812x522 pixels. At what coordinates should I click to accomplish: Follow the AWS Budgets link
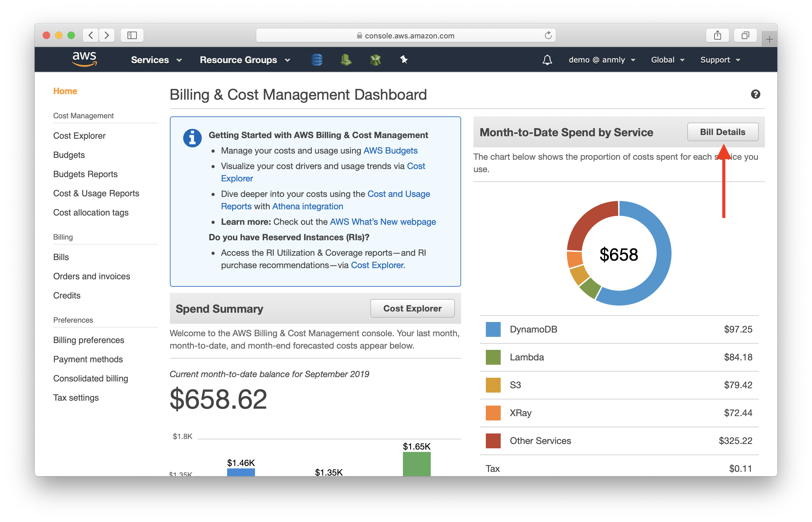[390, 150]
